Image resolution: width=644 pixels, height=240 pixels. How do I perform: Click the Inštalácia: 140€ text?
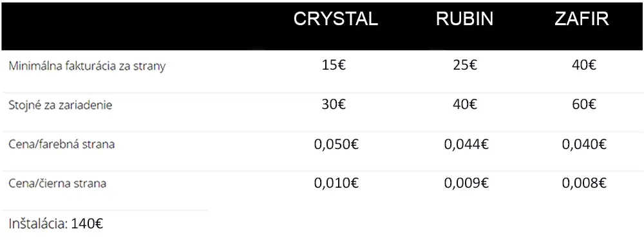pyautogui.click(x=56, y=223)
